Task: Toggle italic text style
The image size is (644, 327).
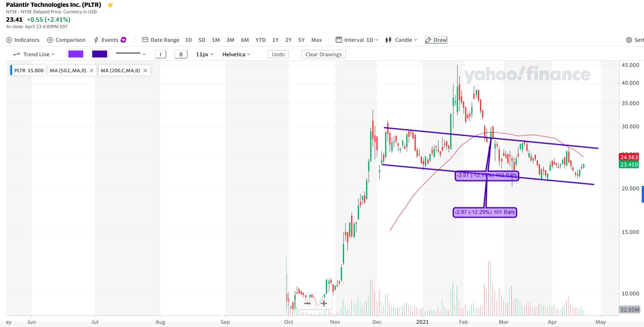Action: pos(161,54)
